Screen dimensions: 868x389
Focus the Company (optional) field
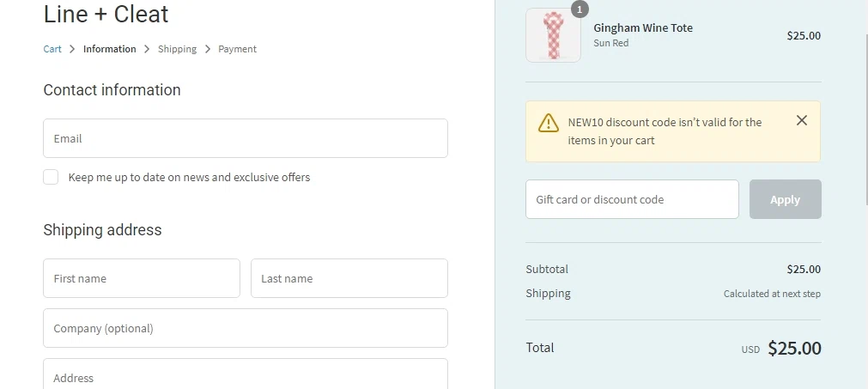tap(246, 328)
